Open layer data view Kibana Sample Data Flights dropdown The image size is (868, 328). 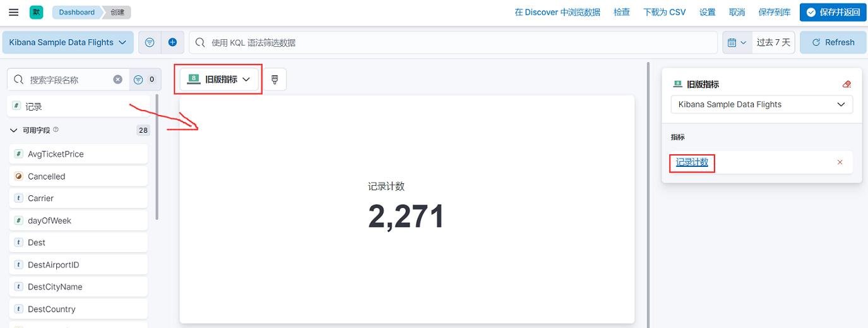coord(761,104)
